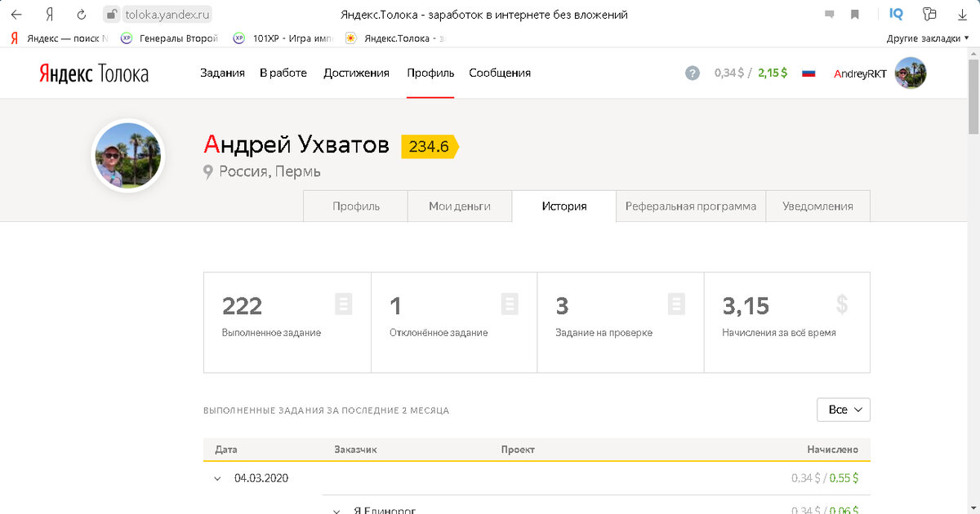Click the 222 Выполненное задание card
The height and width of the screenshot is (514, 980).
click(x=287, y=322)
